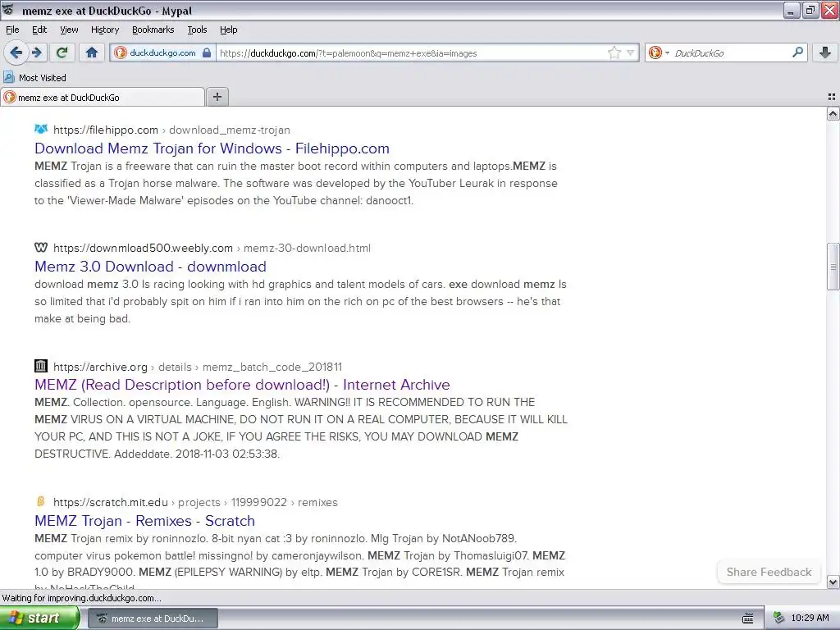Click the weebly favicon beside downmload500 result
This screenshot has height=630, width=840.
coord(41,248)
